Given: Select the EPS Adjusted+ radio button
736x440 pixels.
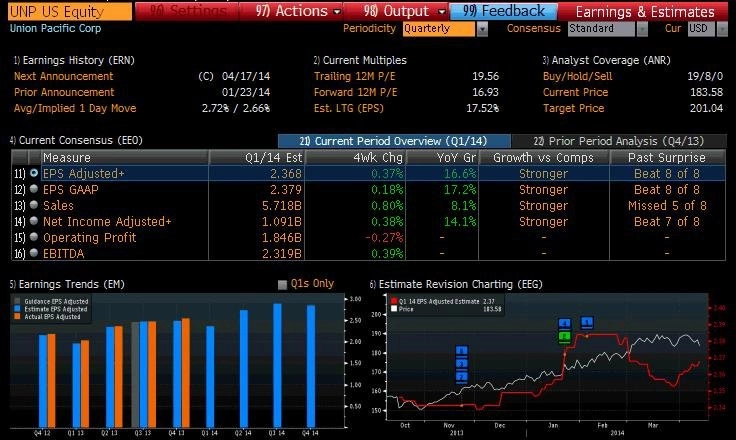Looking at the screenshot, I should click(34, 173).
